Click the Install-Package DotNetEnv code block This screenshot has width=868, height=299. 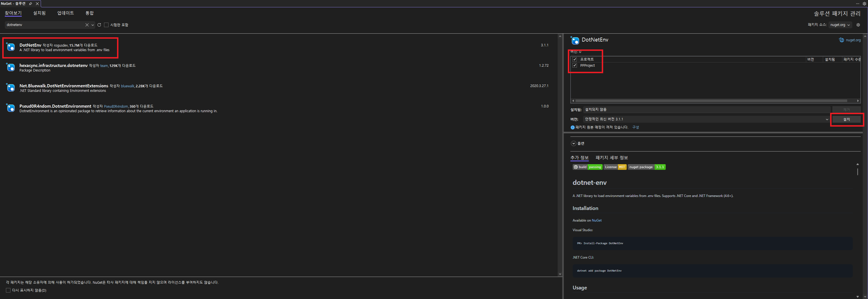712,243
